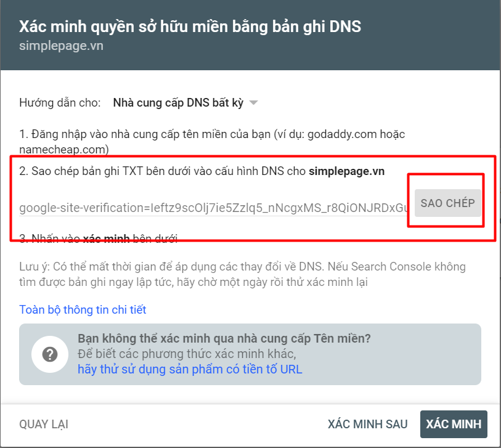Click the dropdown arrow beside DNS provider
This screenshot has height=448, width=501.
pos(253,103)
